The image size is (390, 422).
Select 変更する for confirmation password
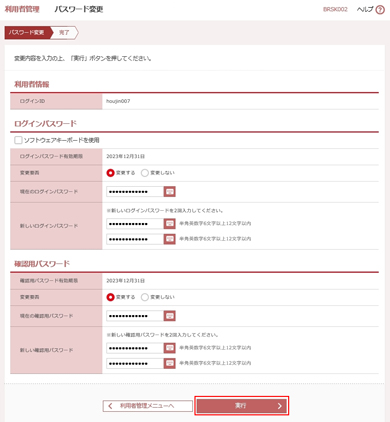tap(110, 297)
